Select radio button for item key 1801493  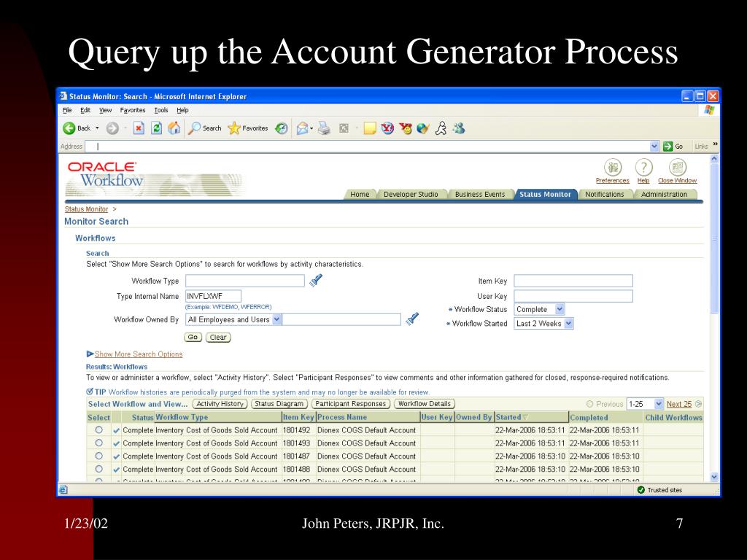[98, 443]
